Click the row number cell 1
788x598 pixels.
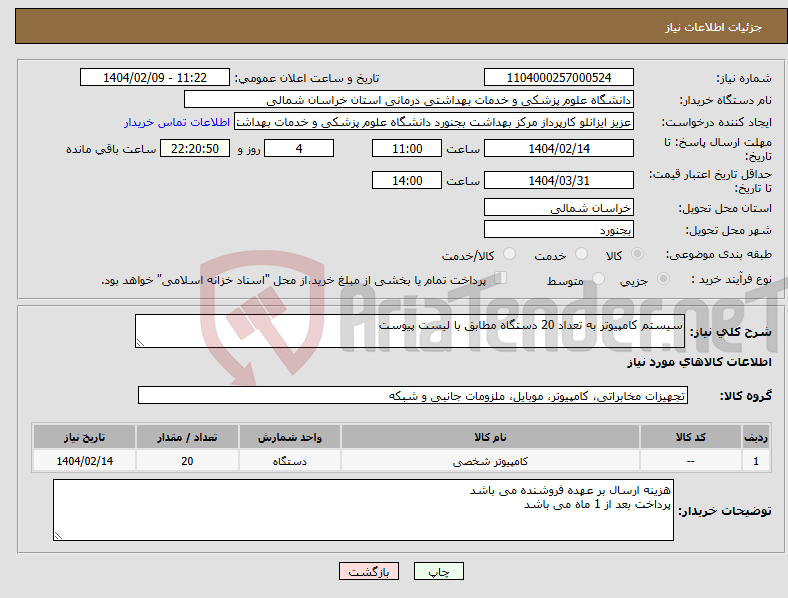[x=756, y=461]
